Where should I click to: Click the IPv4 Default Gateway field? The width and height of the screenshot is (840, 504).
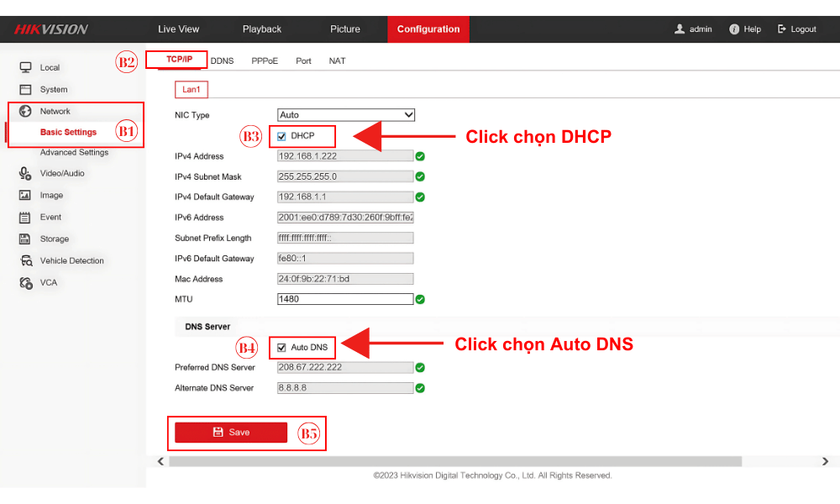tap(345, 197)
